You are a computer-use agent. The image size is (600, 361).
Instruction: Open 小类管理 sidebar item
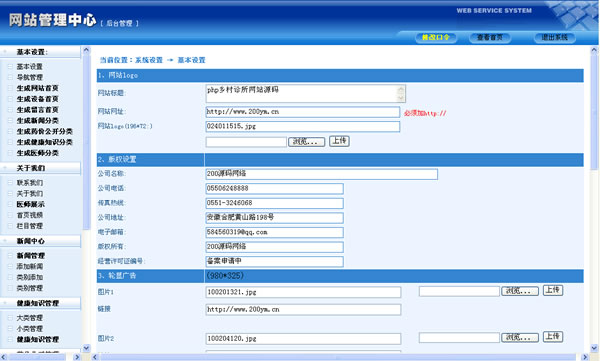(x=29, y=328)
